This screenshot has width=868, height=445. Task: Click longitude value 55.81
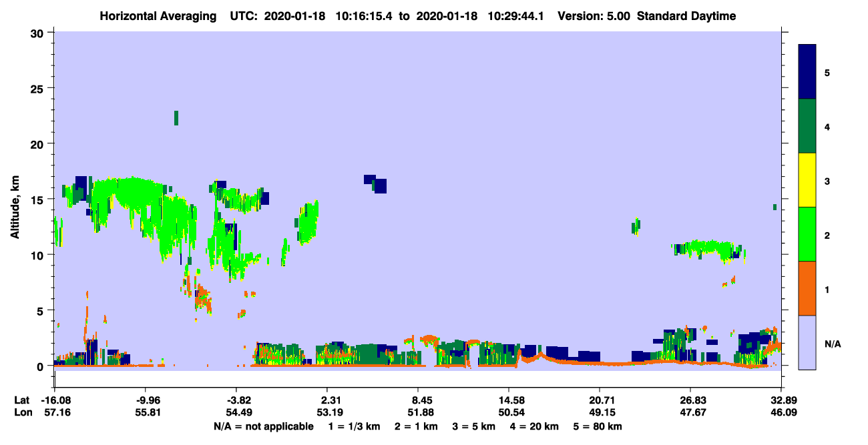click(148, 413)
